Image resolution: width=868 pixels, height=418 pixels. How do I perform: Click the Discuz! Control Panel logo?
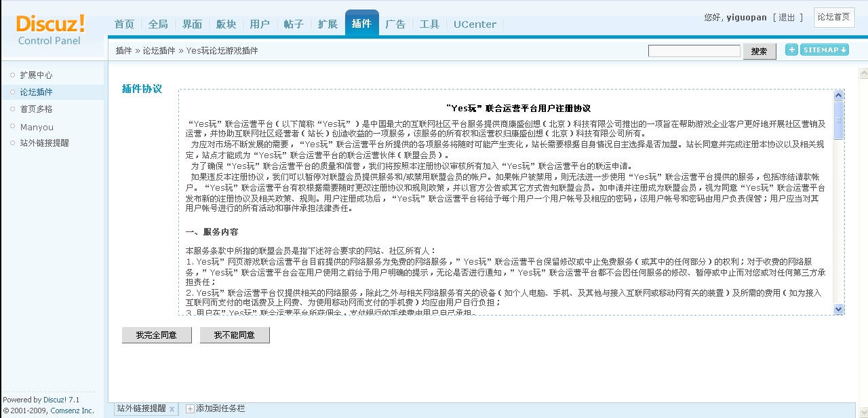click(51, 30)
